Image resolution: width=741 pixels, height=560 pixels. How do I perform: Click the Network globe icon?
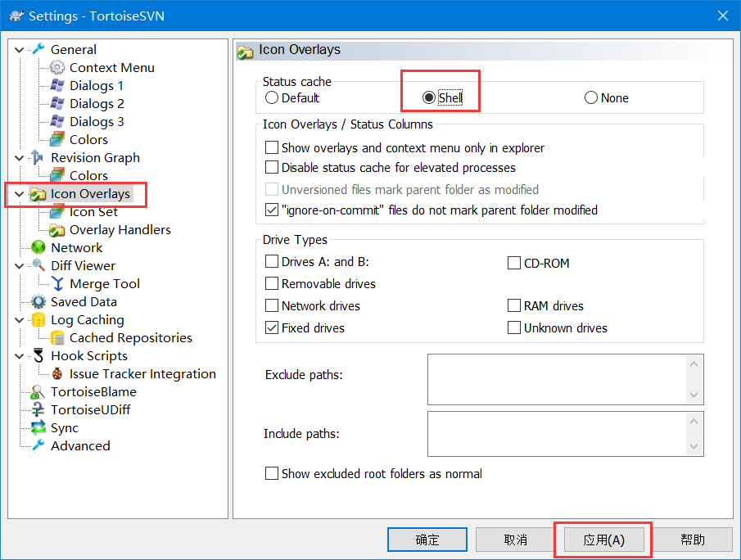click(38, 247)
